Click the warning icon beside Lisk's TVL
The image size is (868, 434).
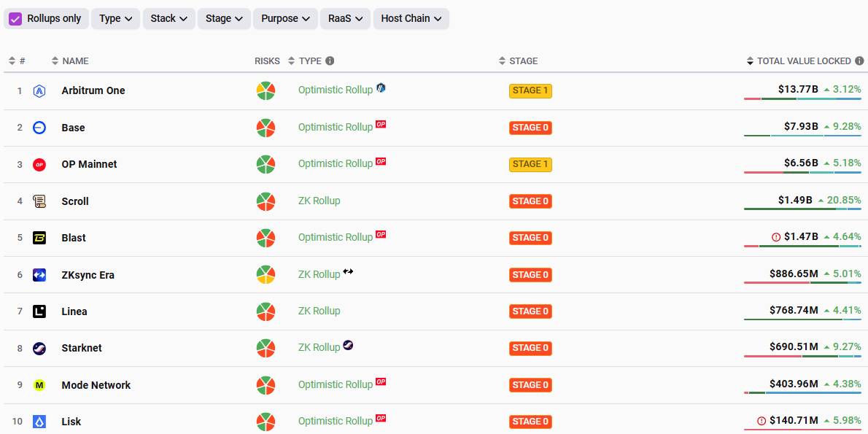762,421
